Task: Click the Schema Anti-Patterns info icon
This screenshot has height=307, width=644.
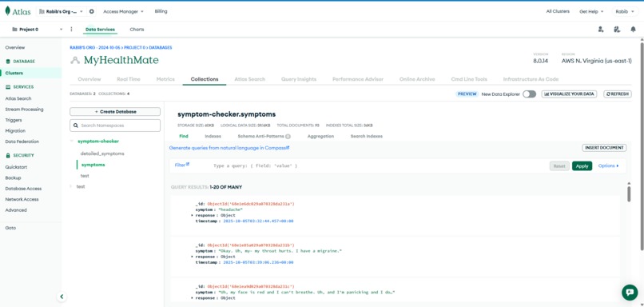Action: pyautogui.click(x=288, y=137)
